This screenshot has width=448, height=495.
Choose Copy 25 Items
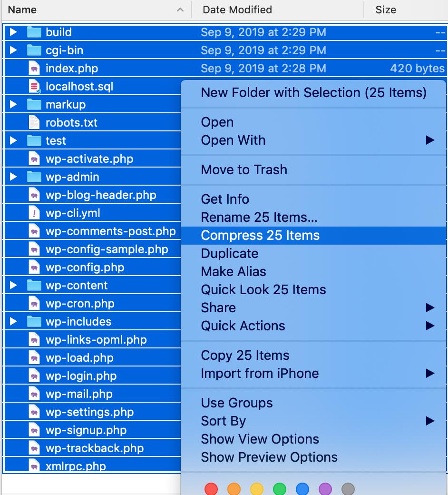pyautogui.click(x=313, y=356)
